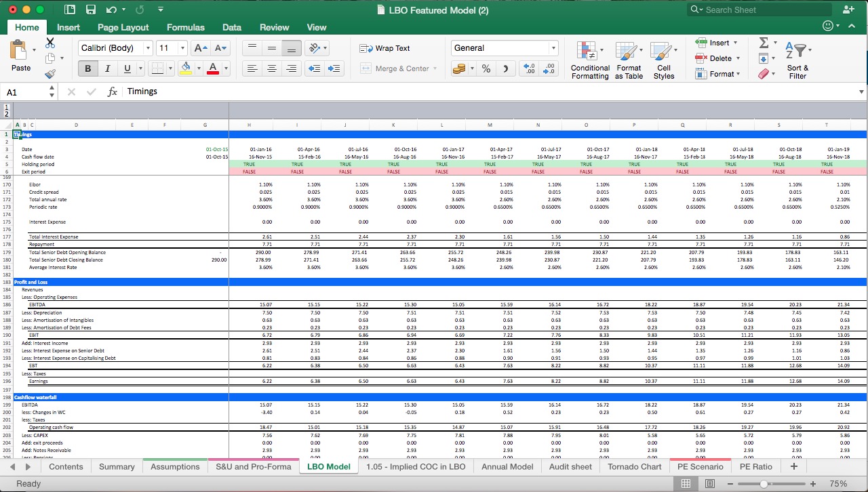Click the AutoSum icon
The height and width of the screenshot is (492, 868).
click(764, 42)
